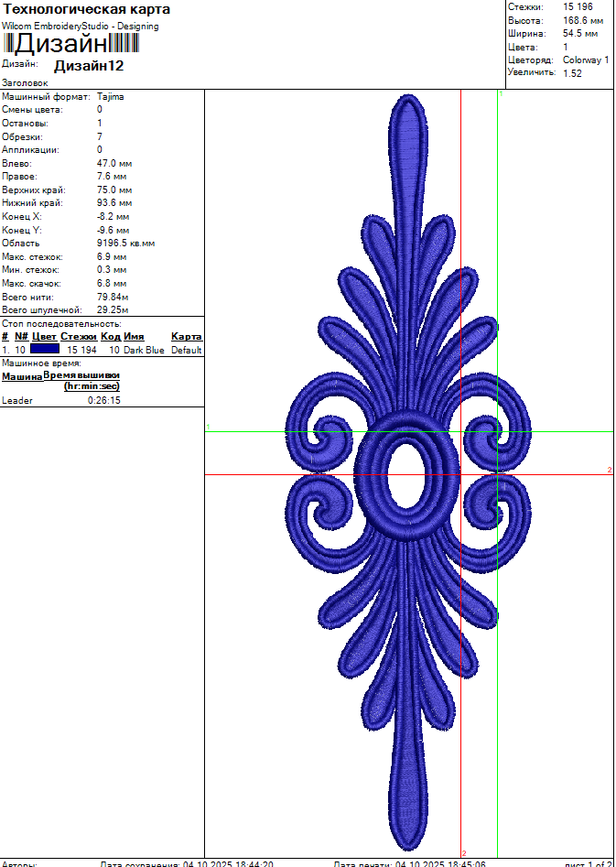Click the Имя column header
The image size is (616, 867).
coord(134,337)
